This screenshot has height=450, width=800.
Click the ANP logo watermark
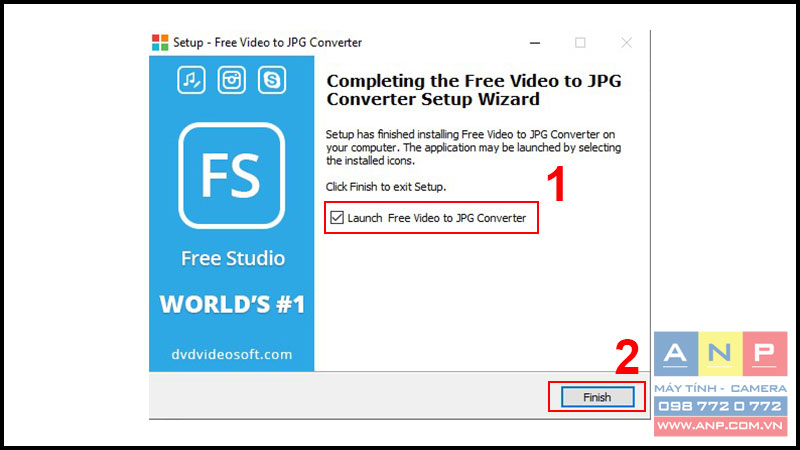[720, 353]
